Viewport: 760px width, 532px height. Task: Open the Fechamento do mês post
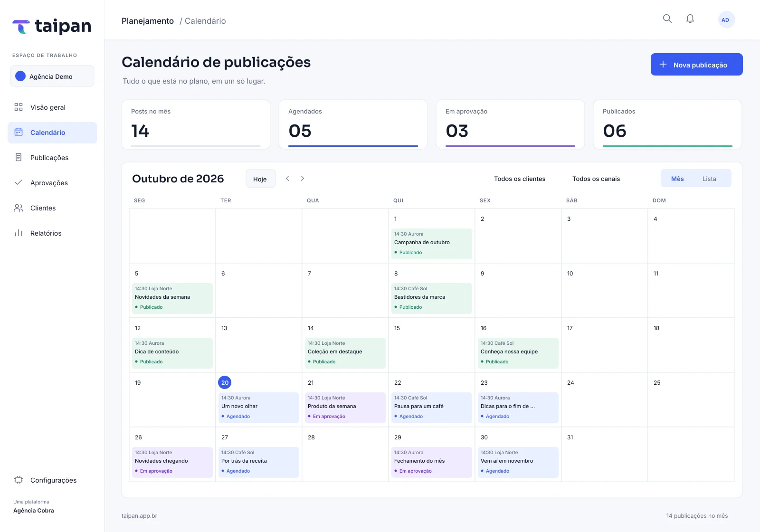pos(432,462)
